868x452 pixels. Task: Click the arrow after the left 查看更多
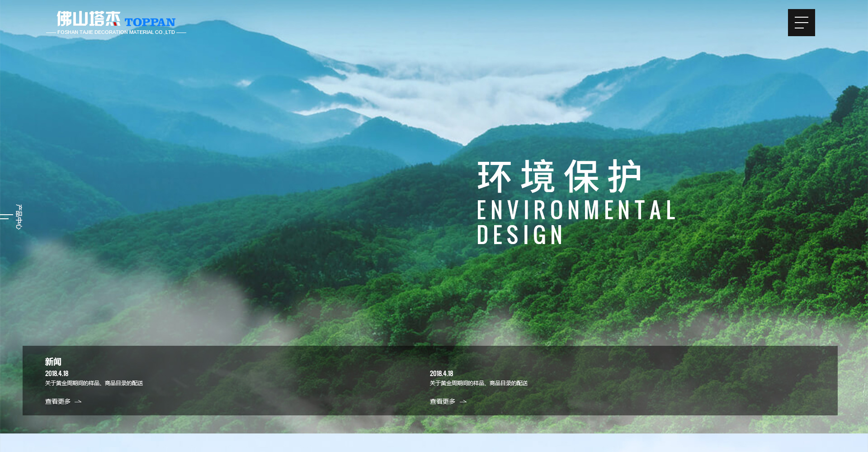78,401
